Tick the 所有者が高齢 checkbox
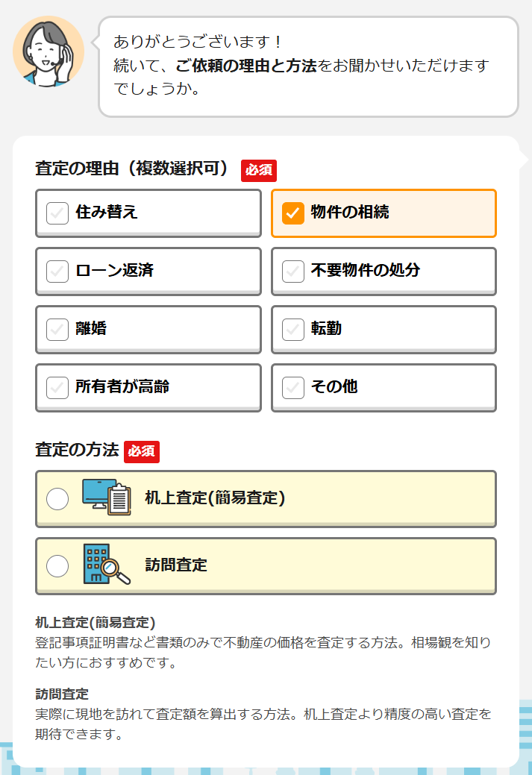The image size is (532, 775). click(57, 387)
